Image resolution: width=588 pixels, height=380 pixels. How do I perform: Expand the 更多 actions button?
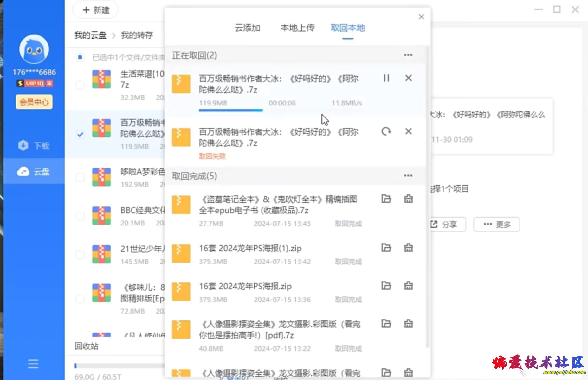(496, 225)
